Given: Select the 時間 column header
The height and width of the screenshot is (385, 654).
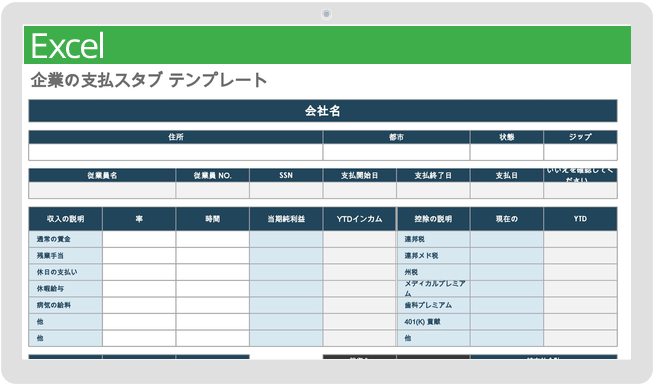Looking at the screenshot, I should point(212,219).
